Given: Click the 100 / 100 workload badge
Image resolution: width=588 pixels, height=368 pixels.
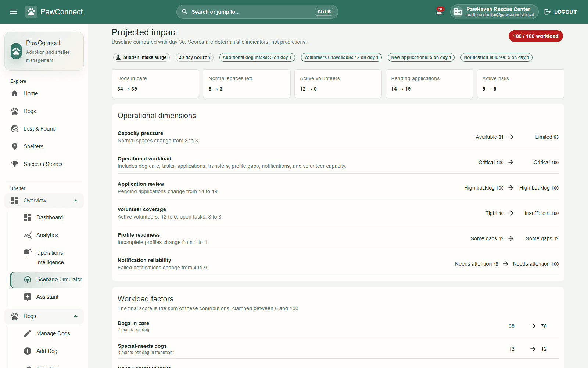Looking at the screenshot, I should point(536,36).
